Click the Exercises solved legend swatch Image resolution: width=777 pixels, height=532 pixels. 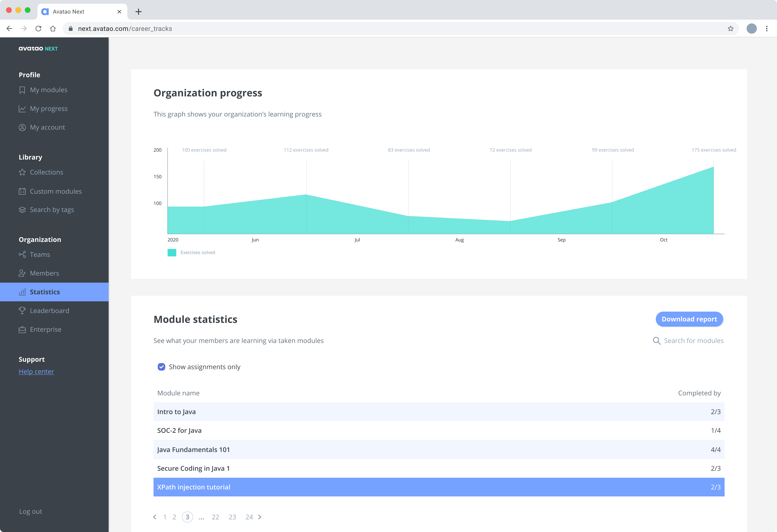(172, 253)
